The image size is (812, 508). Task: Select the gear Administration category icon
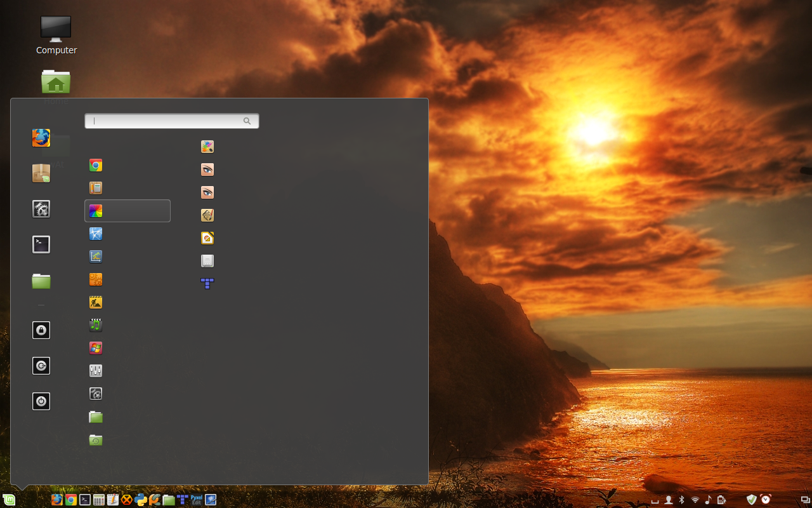click(96, 394)
